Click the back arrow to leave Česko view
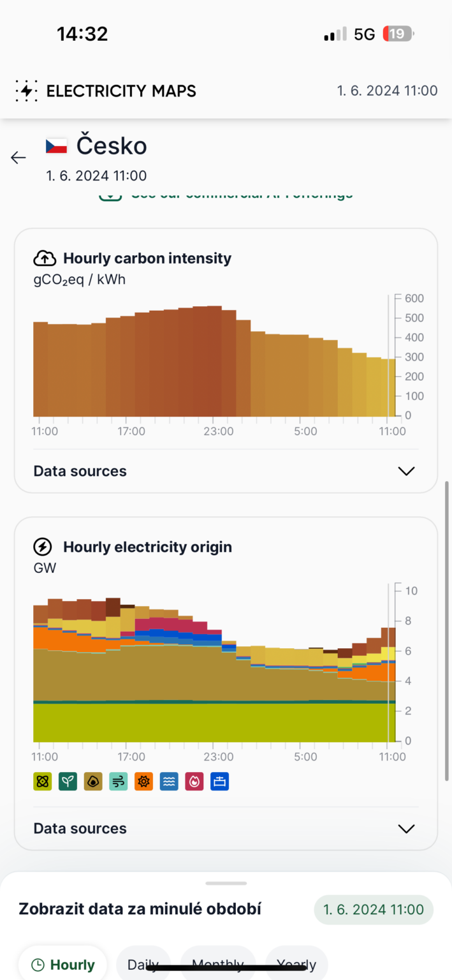The width and height of the screenshot is (452, 980). click(x=18, y=158)
